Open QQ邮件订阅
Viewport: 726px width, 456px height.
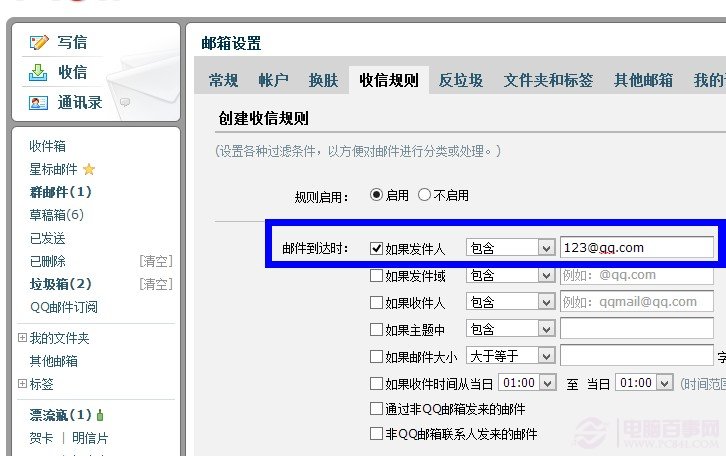coord(64,307)
